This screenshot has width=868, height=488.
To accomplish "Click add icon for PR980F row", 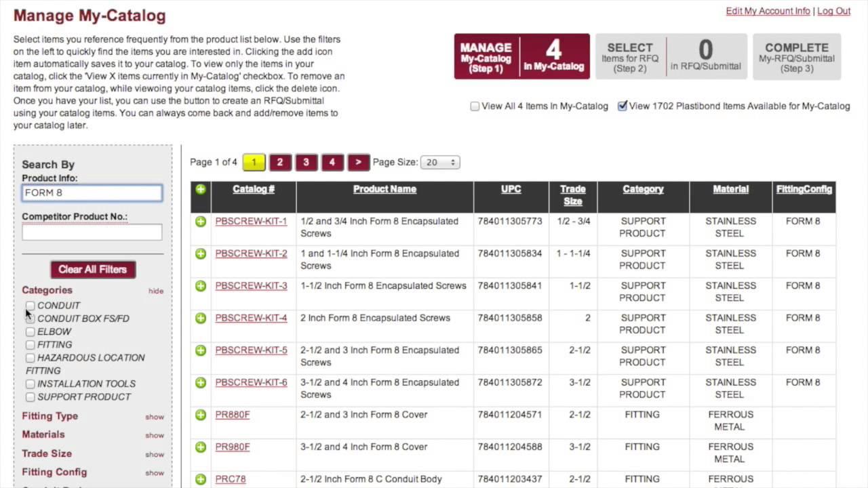I will pos(201,447).
